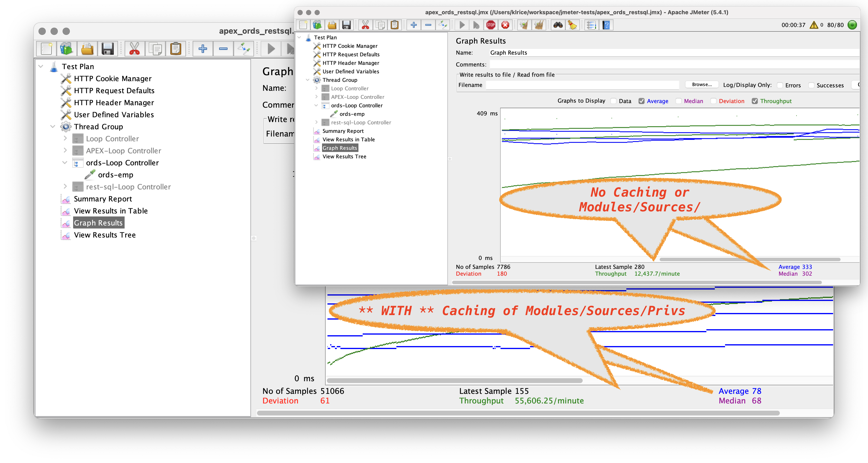The image size is (868, 463).
Task: Toggle the Data graph checkbox
Action: 614,101
